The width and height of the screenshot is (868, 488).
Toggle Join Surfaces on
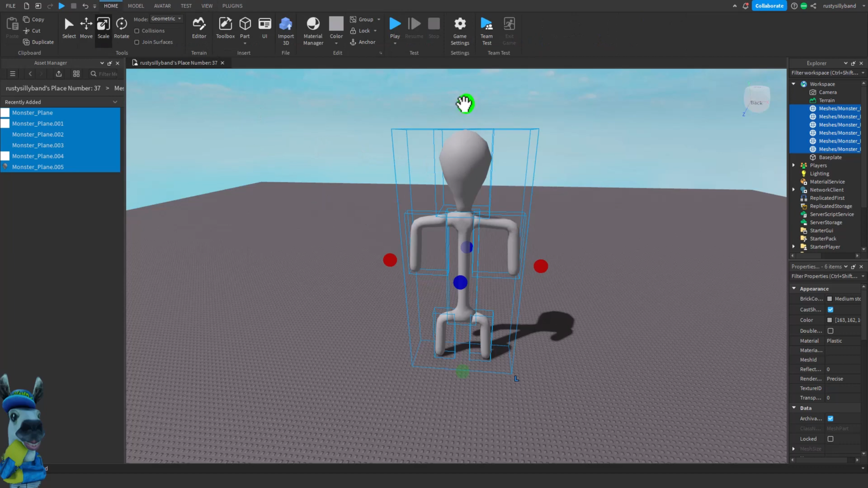point(138,42)
